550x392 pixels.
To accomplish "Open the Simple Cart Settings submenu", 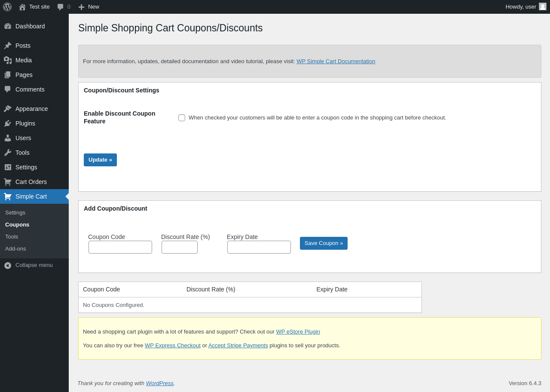I will tap(15, 212).
